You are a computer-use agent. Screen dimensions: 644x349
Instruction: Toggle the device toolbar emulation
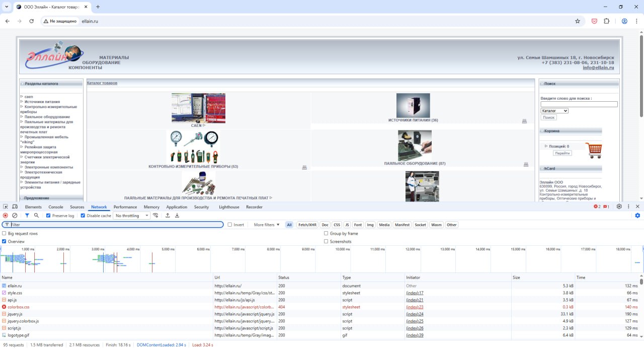coord(15,206)
